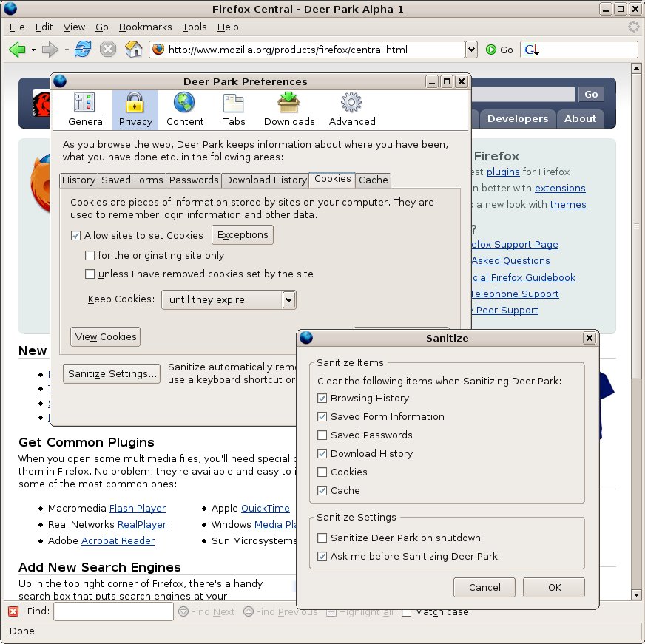Click the View Cookies button
645x644 pixels.
click(x=105, y=337)
